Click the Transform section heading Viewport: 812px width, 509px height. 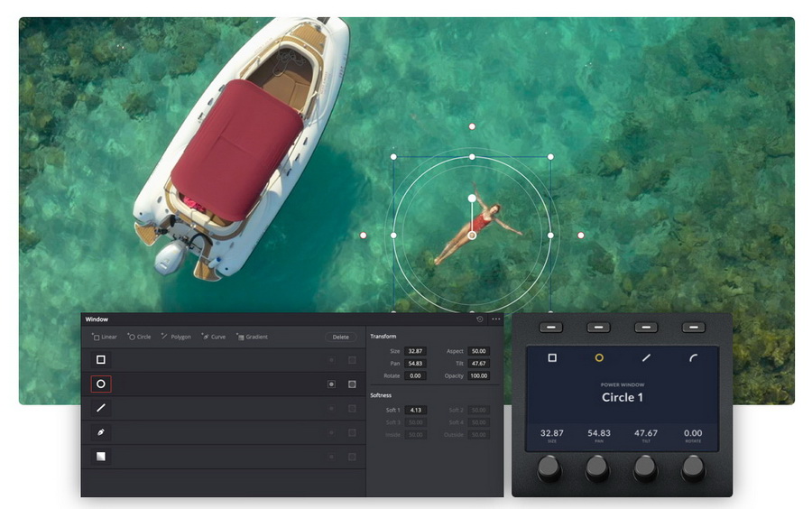[x=383, y=337]
